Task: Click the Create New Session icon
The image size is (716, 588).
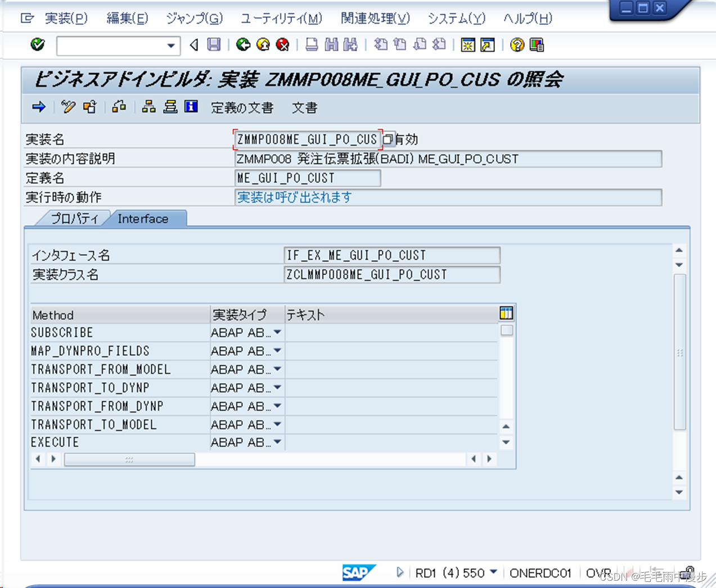Action: tap(467, 44)
